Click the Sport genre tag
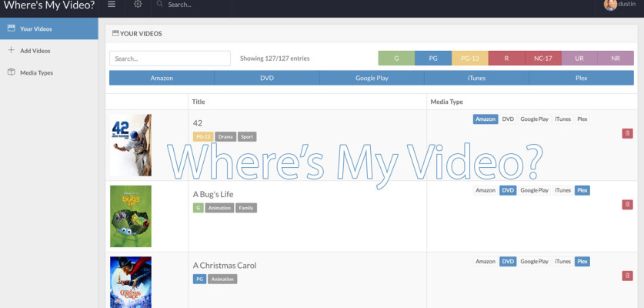644x308 pixels. 247,136
